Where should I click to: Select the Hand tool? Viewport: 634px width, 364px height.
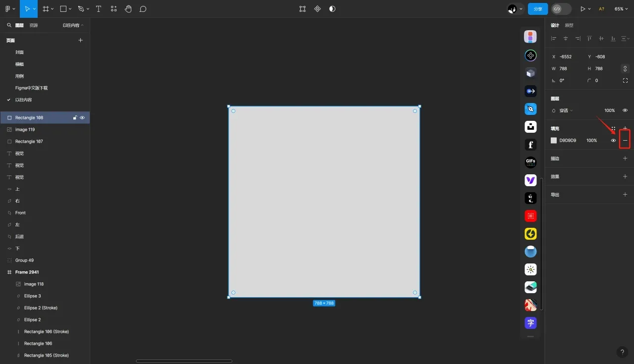tap(128, 9)
